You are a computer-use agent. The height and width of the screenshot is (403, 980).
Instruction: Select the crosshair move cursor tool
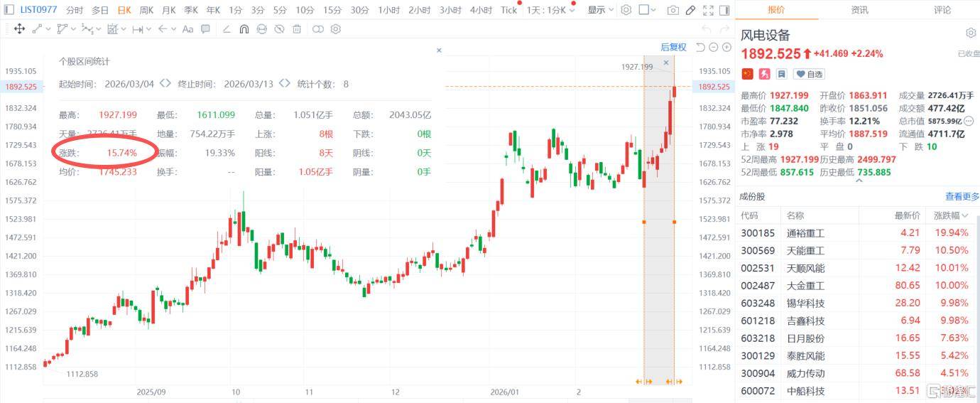pos(19,29)
